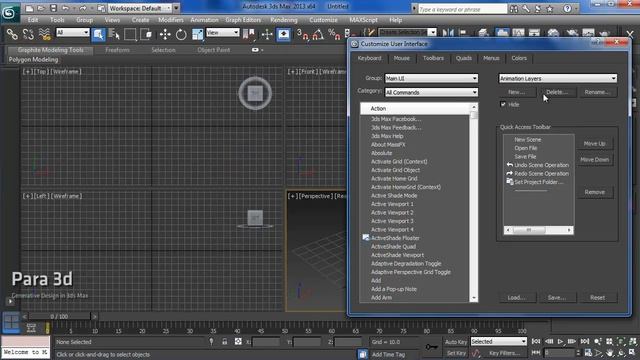
Task: Click the Rename... button
Action: coord(597,92)
